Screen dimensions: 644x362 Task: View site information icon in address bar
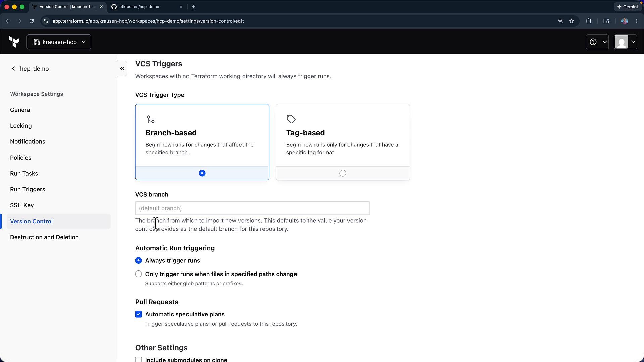pos(46,21)
